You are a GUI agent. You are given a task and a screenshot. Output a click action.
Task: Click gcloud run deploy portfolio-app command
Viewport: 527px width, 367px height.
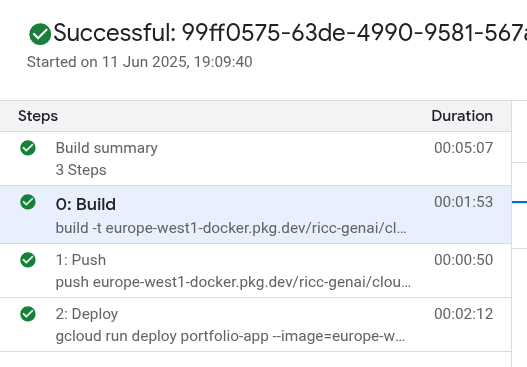(230, 336)
